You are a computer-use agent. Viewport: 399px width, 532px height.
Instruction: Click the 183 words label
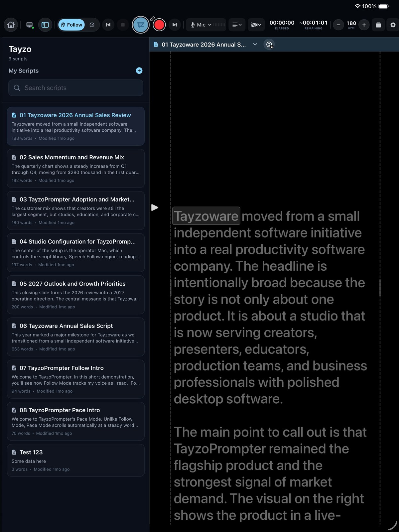pos(22,138)
